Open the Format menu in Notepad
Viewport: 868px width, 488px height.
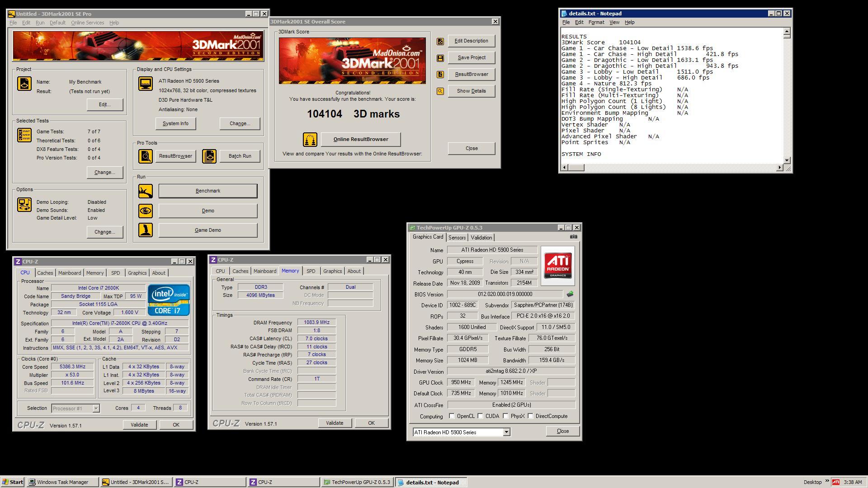click(596, 22)
